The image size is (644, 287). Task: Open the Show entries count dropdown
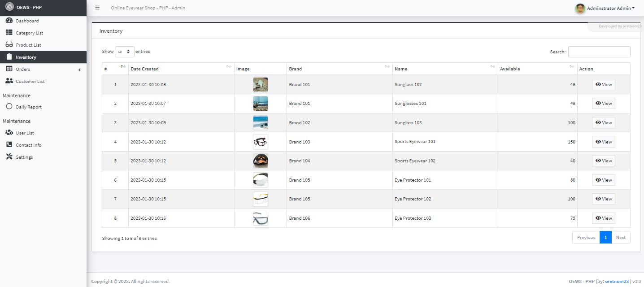[x=125, y=52]
